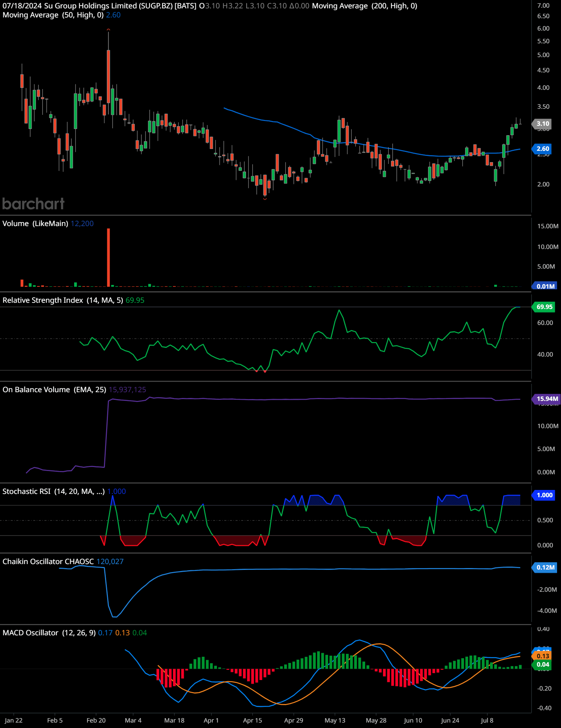Click the blue 2.60 value beside Moving Average 50

(113, 15)
